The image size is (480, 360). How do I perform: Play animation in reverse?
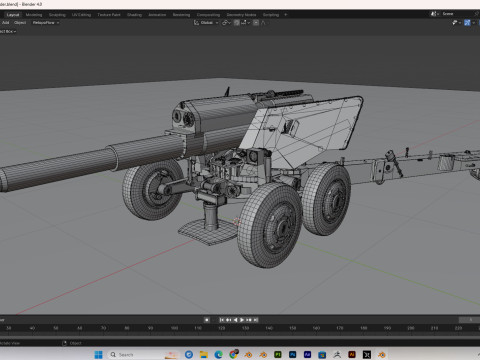click(x=235, y=320)
